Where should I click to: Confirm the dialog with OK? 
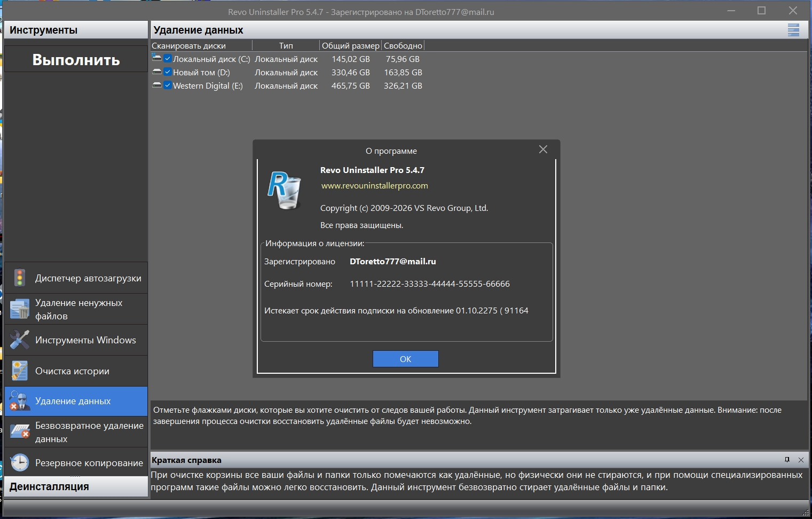tap(405, 359)
